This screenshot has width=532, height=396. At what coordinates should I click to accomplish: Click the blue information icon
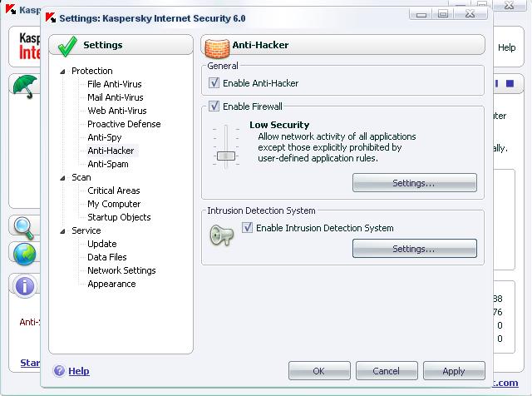24,285
